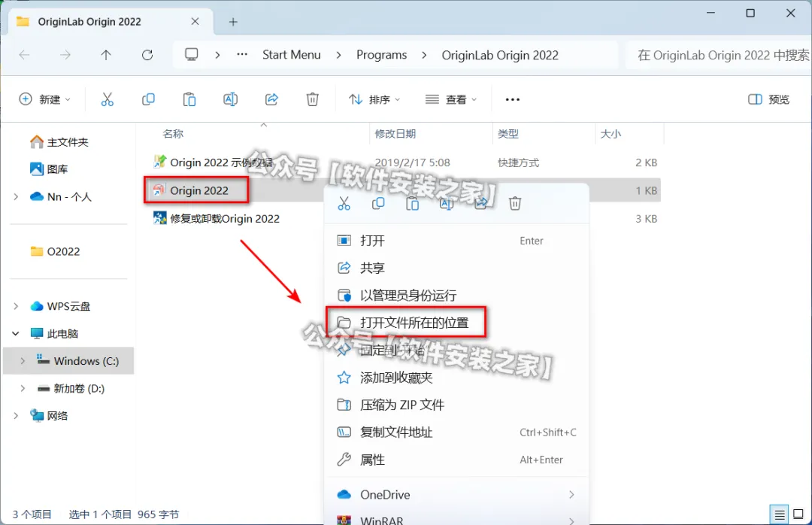Choose 添加到收藏夹 from context menu
The width and height of the screenshot is (812, 525).
click(457, 378)
